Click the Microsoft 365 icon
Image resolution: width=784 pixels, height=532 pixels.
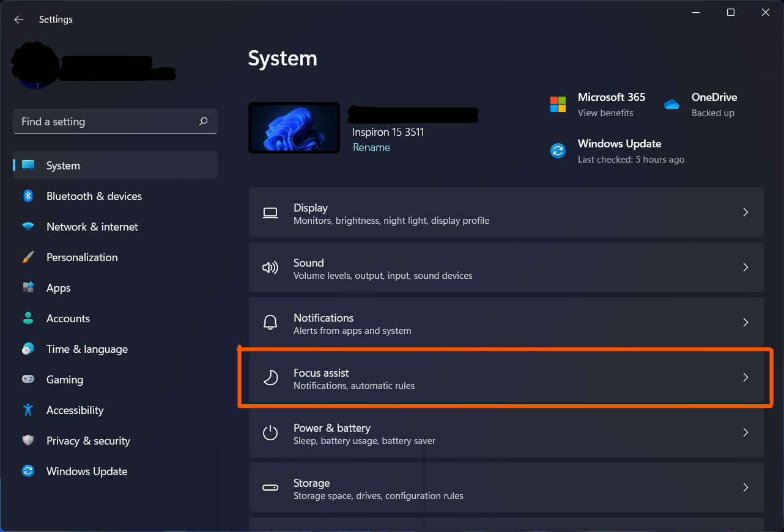(558, 104)
